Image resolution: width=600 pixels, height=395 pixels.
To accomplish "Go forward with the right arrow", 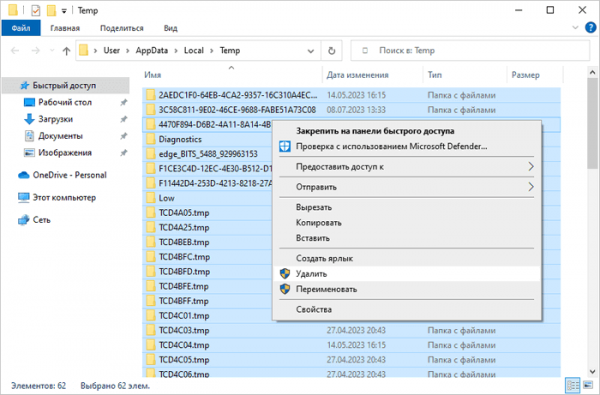I will (36, 51).
